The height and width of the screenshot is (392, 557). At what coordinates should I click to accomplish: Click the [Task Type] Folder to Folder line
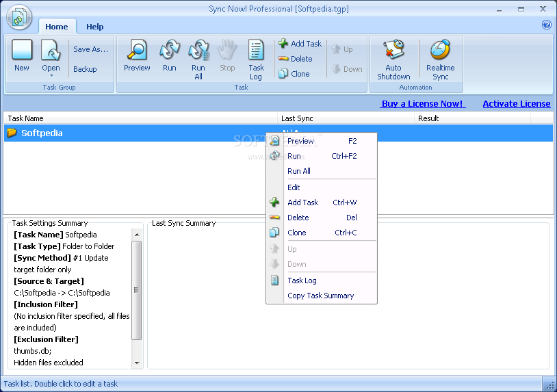coord(64,246)
